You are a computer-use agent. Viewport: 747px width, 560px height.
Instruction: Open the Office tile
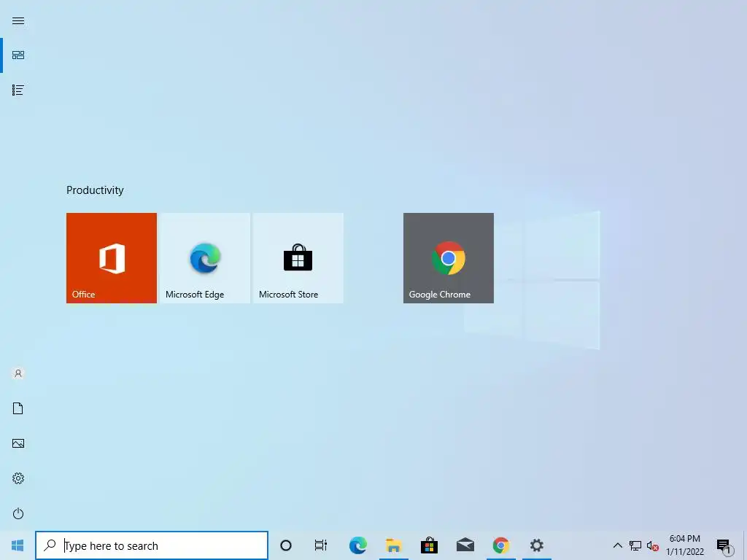coord(112,258)
